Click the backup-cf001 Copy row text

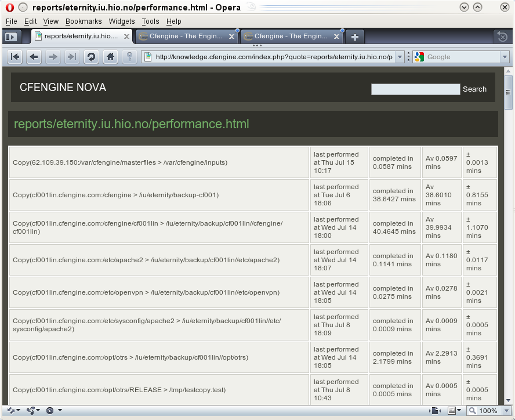point(115,195)
